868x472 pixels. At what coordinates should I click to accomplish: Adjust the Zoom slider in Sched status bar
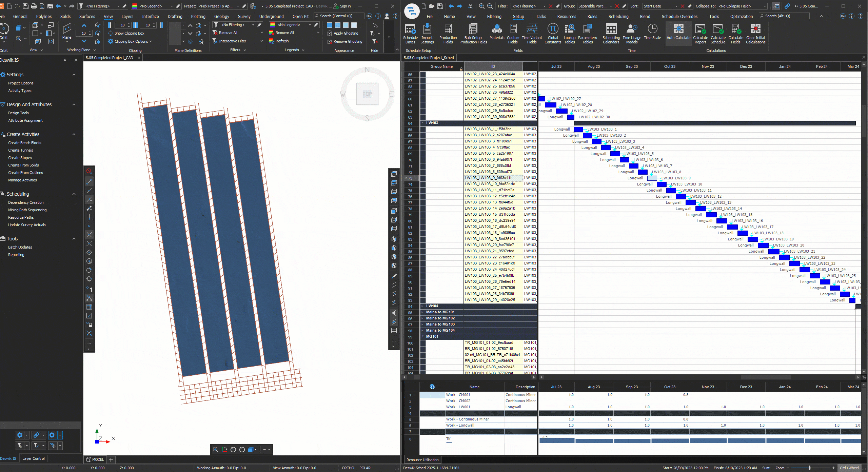pyautogui.click(x=809, y=468)
